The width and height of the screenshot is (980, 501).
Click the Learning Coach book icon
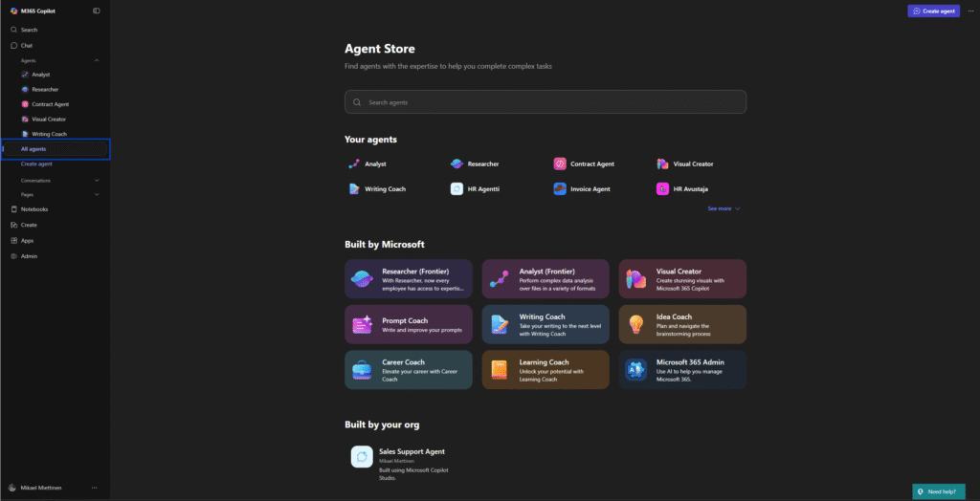[x=499, y=370]
